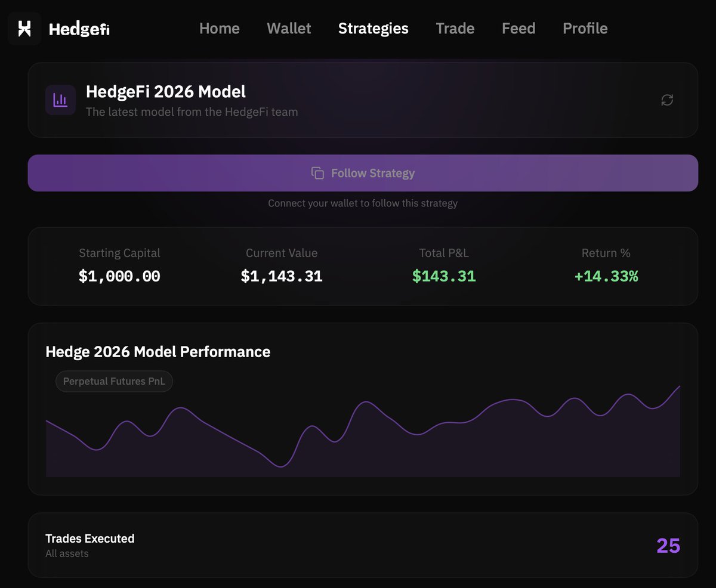Click the bar chart strategy icon
The image size is (716, 588).
(x=60, y=100)
